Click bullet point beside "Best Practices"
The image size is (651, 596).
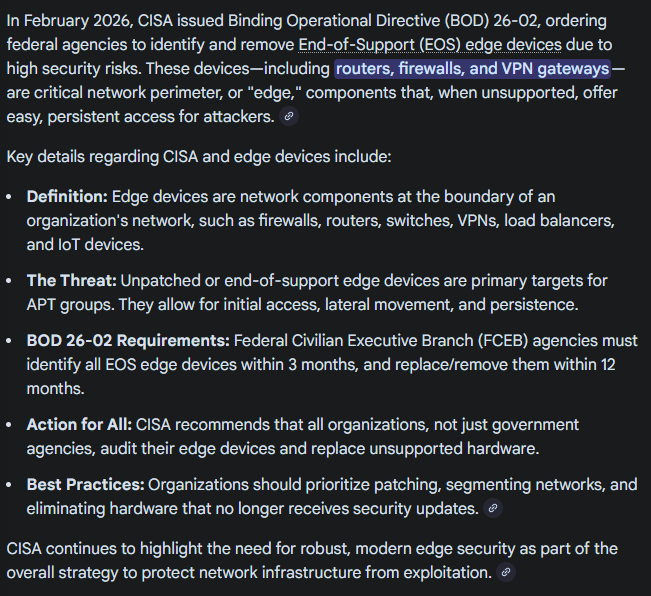point(9,485)
